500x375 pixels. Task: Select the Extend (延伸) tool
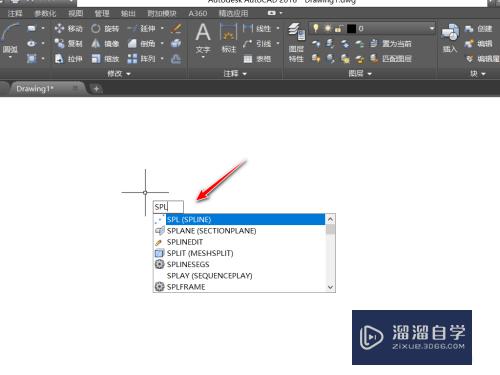point(142,28)
